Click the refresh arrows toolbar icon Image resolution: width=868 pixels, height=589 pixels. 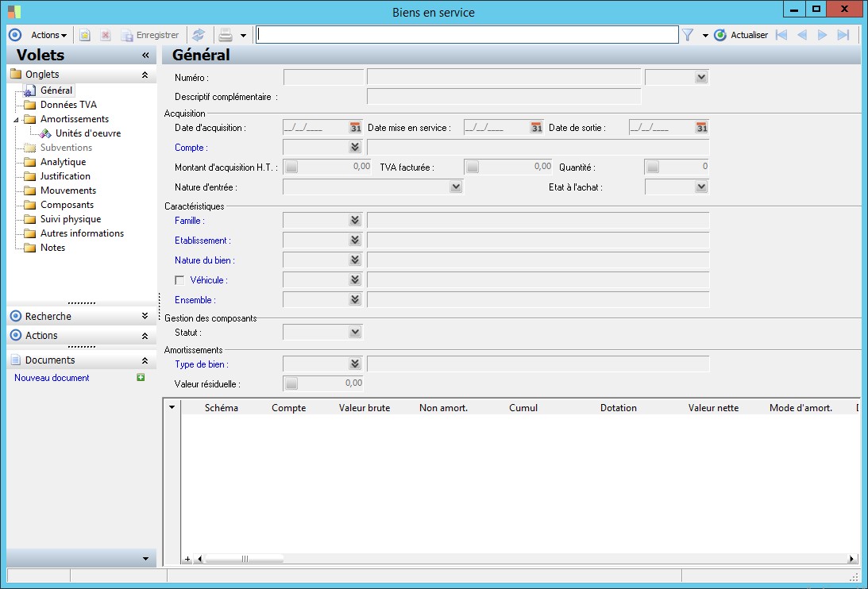(199, 35)
